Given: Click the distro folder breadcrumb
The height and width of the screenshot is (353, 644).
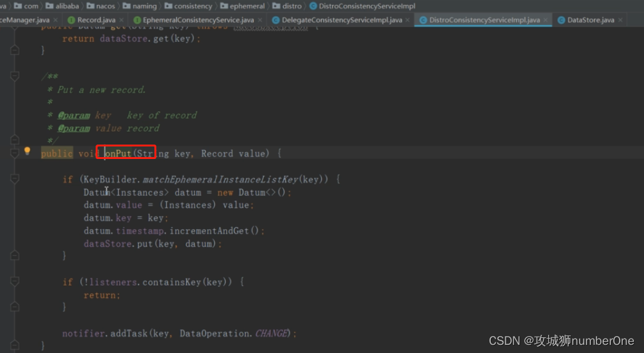Looking at the screenshot, I should point(287,6).
